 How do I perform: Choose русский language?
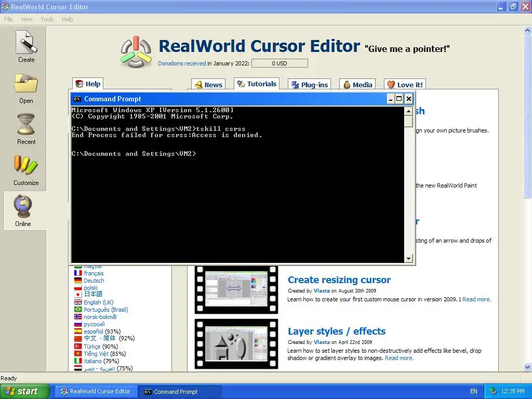click(95, 324)
